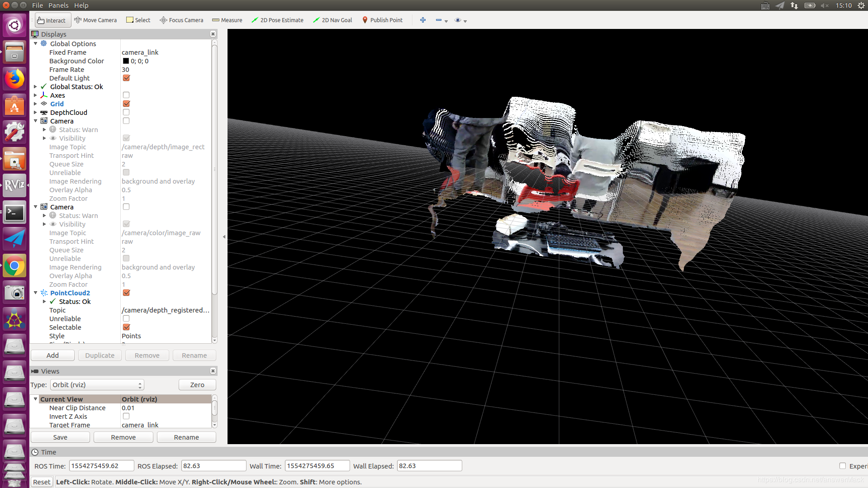
Task: Click the add tool plus icon
Action: tap(423, 20)
